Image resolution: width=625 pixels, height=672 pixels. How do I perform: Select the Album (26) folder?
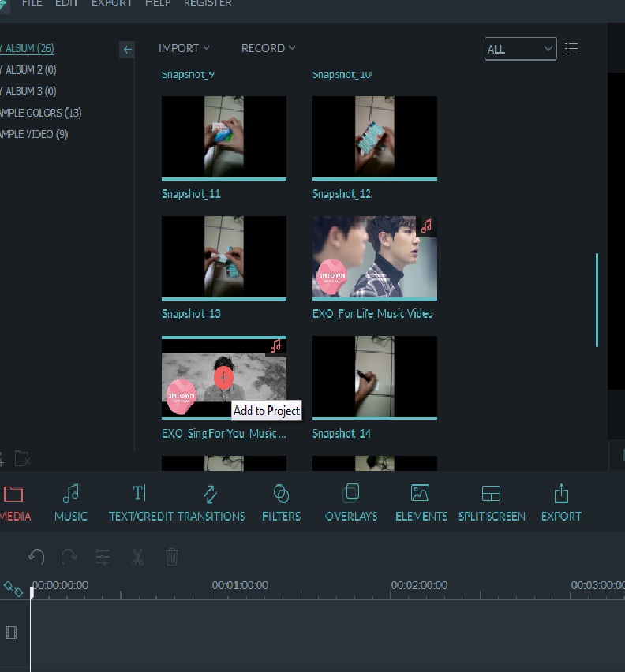(x=27, y=48)
